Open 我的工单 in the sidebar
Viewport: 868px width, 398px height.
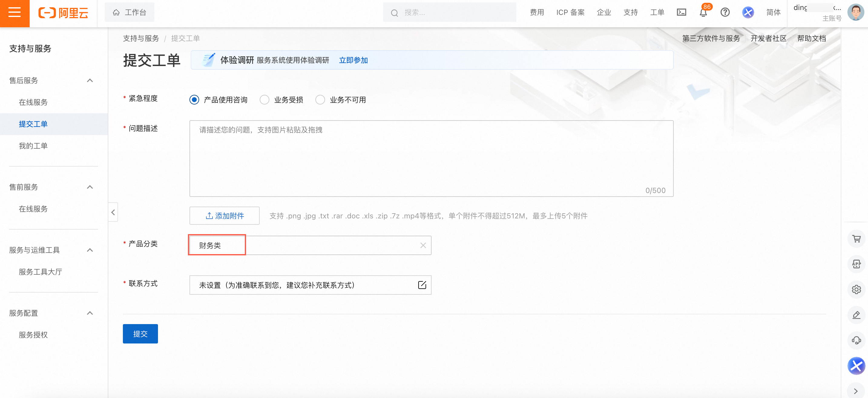pyautogui.click(x=33, y=146)
